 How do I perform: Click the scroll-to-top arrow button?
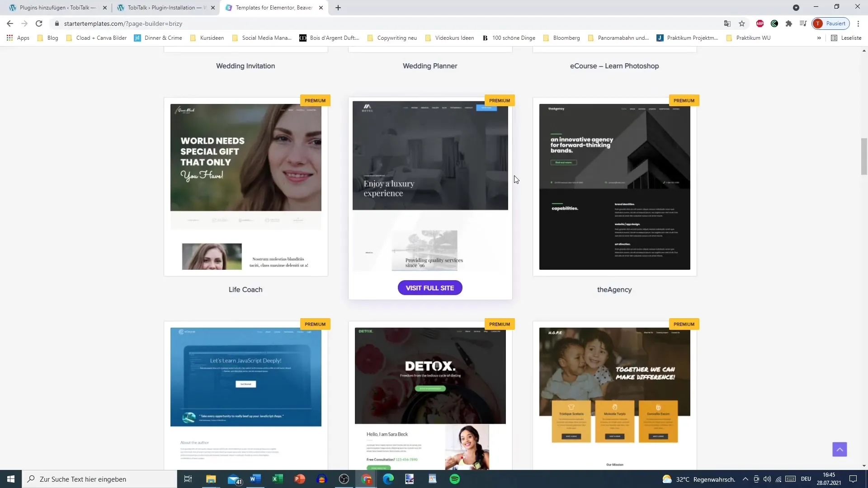(x=840, y=449)
